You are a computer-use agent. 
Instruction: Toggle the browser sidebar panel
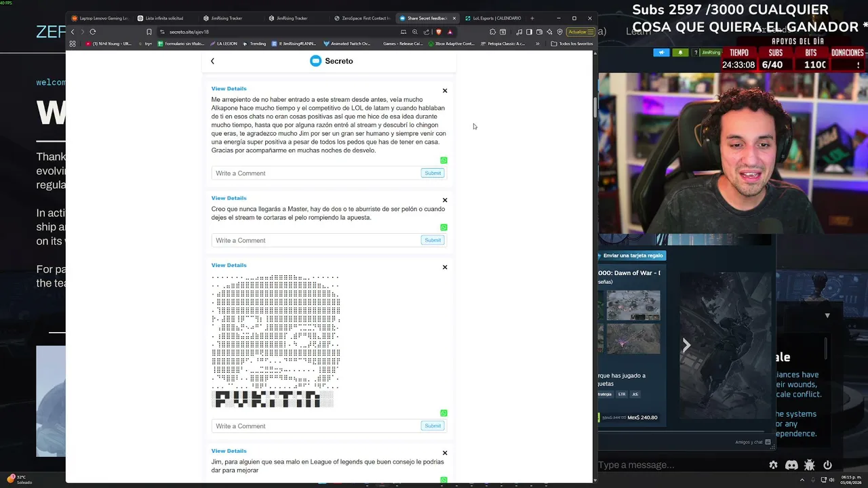pos(530,32)
